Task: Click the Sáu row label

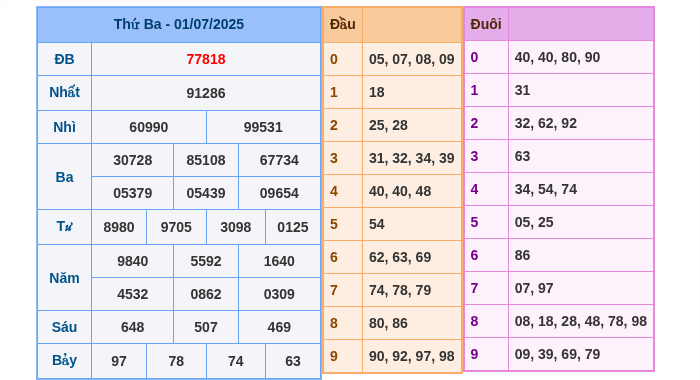Action: (x=64, y=327)
